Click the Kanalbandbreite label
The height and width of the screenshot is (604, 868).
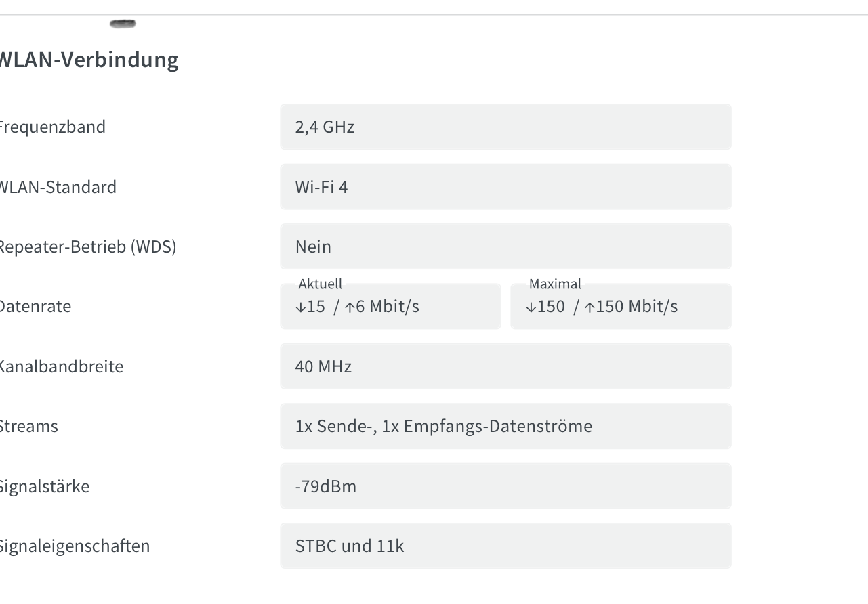point(61,366)
